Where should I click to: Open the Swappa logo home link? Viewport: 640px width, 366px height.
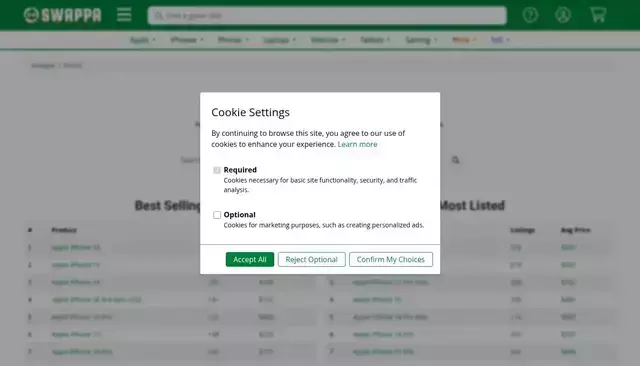pyautogui.click(x=62, y=15)
